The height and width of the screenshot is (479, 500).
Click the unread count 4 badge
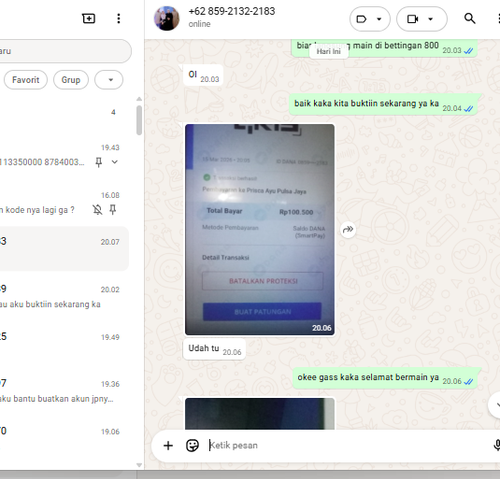pyautogui.click(x=113, y=112)
